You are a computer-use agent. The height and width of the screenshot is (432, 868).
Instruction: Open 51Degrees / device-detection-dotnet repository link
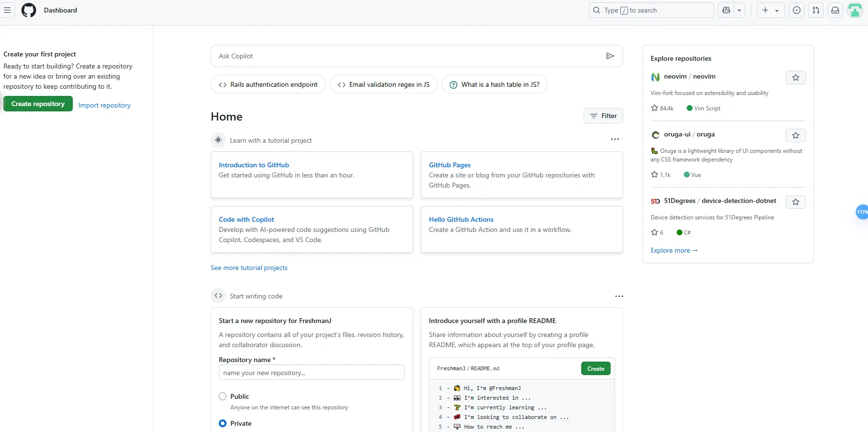point(720,201)
